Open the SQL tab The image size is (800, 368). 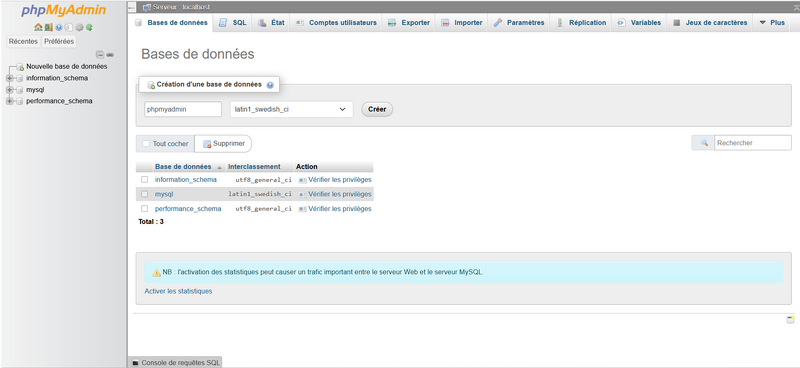click(x=233, y=22)
